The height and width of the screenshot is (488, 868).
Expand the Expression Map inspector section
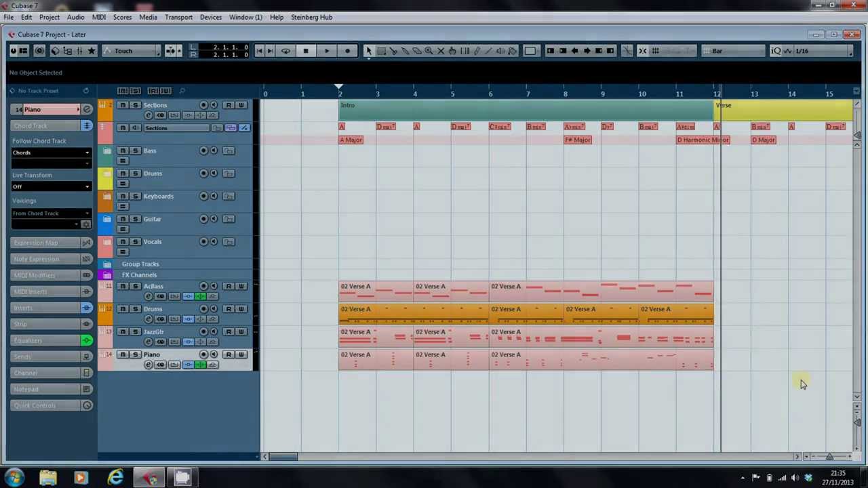(x=46, y=243)
